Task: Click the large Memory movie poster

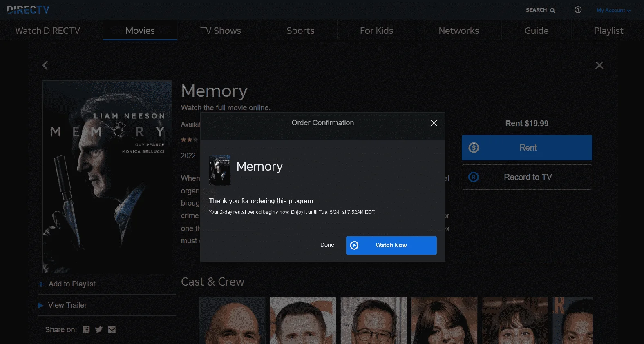Action: 107,176
